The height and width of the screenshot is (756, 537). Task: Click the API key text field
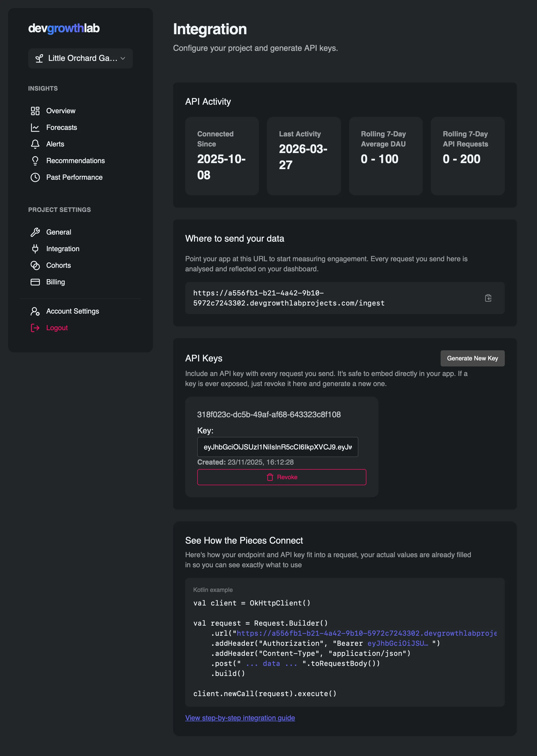pos(278,447)
